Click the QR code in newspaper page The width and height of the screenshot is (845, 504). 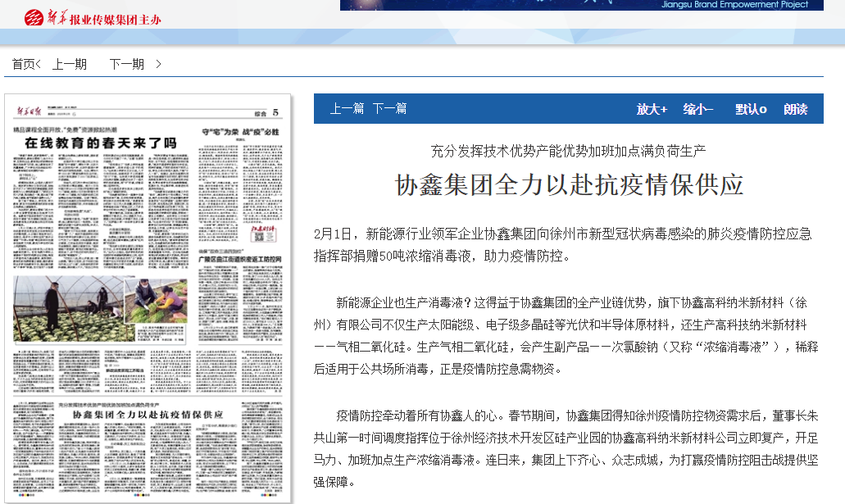(260, 238)
